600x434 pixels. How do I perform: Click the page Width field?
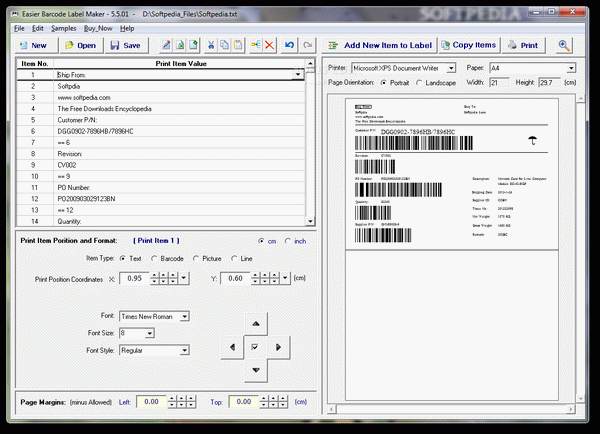click(499, 82)
